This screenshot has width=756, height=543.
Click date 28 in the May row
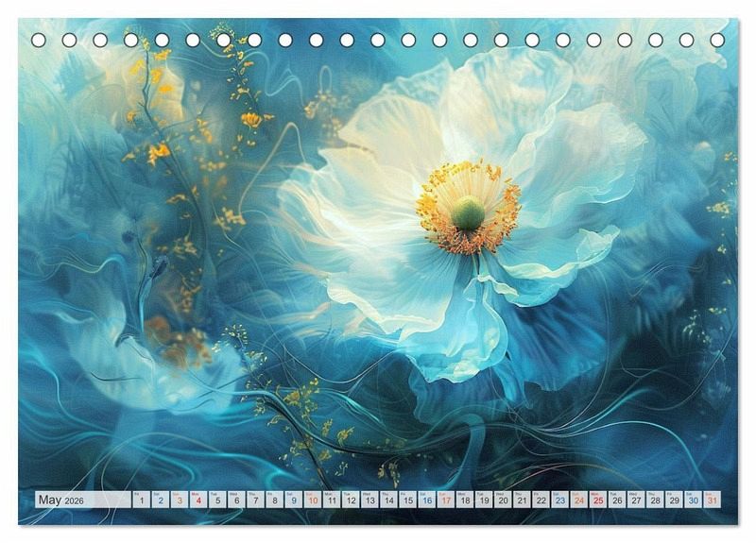point(656,500)
